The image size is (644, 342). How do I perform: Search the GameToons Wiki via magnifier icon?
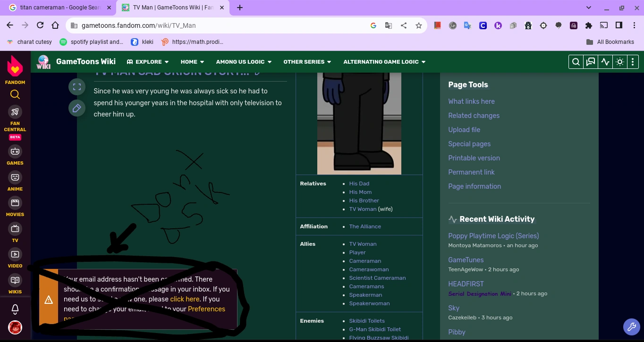click(576, 62)
